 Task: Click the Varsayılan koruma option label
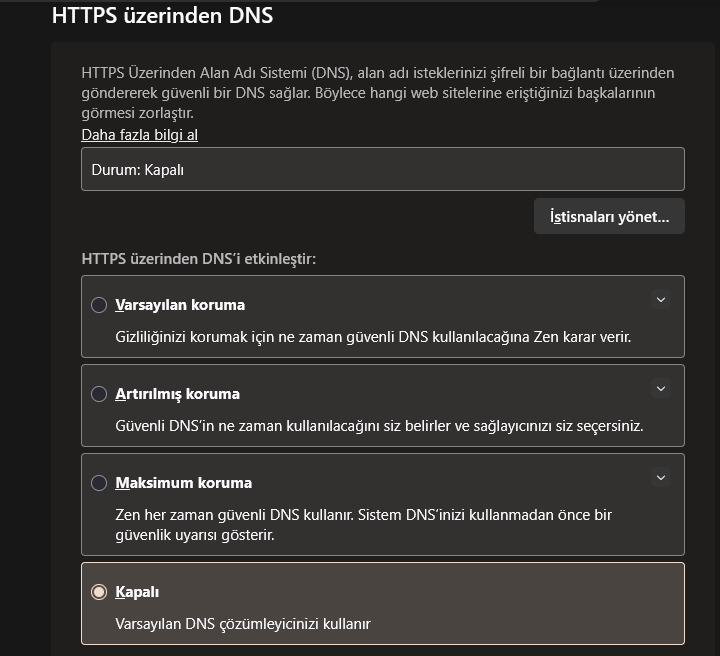coord(180,305)
